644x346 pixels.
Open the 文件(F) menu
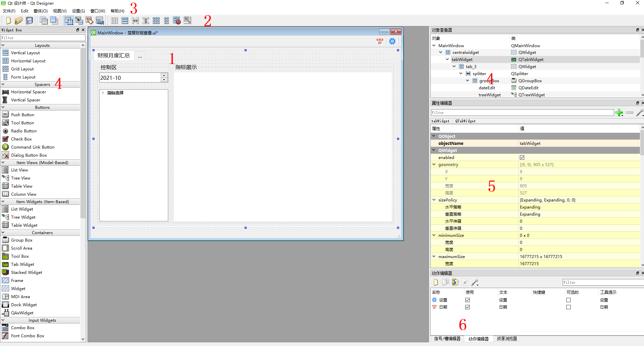pos(9,11)
